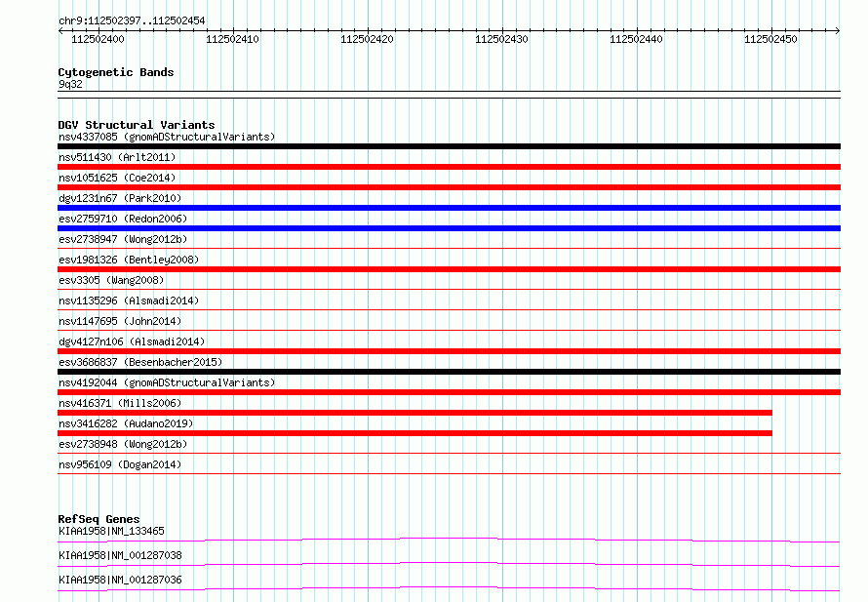868x602 pixels.
Task: Click the red bar under nsv1051625
Action: pos(449,187)
